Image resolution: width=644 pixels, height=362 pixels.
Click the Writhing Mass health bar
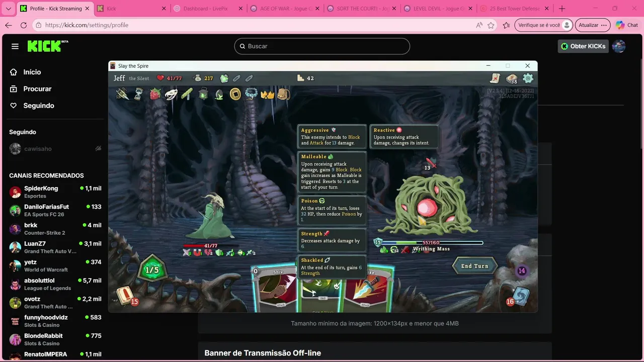point(432,243)
